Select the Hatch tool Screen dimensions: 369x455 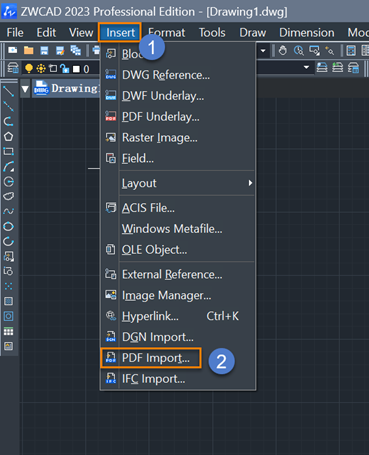pos(8,301)
